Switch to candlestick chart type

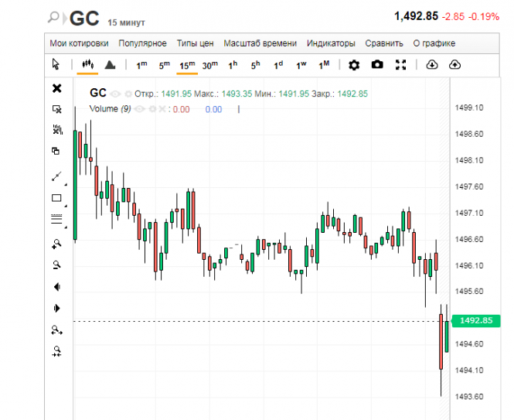click(87, 64)
